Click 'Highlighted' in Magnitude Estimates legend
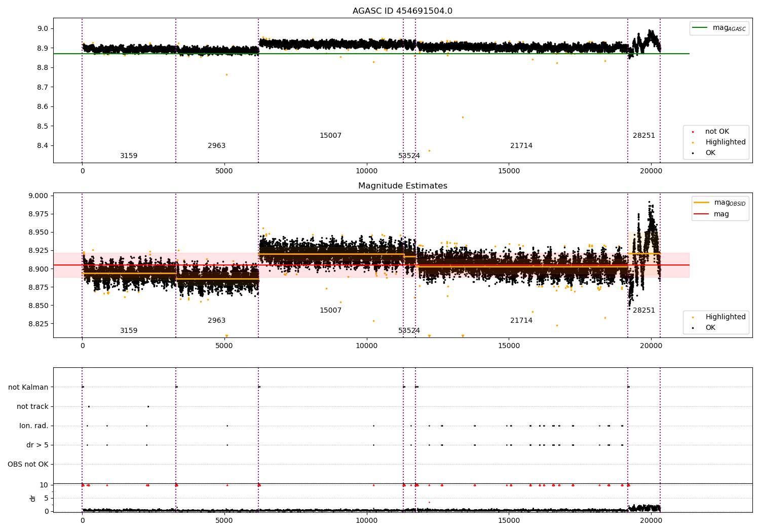The height and width of the screenshot is (532, 760). point(725,317)
